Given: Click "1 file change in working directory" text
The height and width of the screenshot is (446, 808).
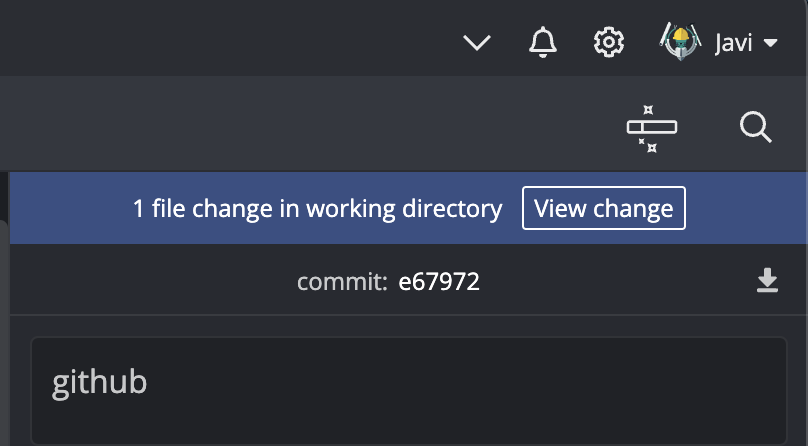Looking at the screenshot, I should (317, 208).
